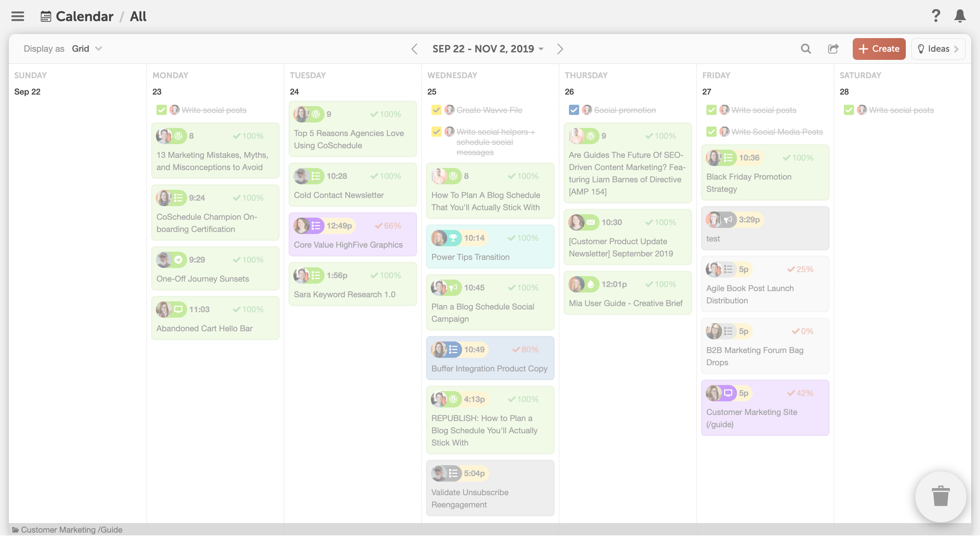Image resolution: width=980 pixels, height=536 pixels.
Task: Click the All breadcrumb item
Action: click(138, 16)
